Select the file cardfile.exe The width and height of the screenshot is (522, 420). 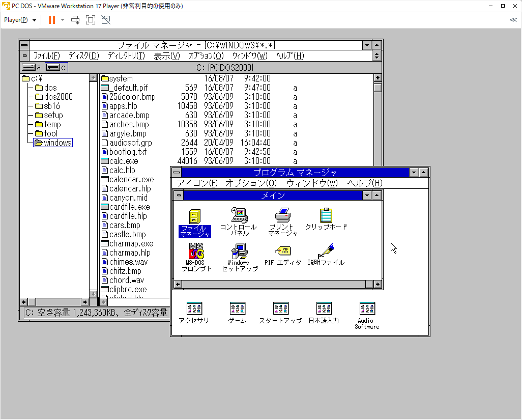pyautogui.click(x=125, y=207)
